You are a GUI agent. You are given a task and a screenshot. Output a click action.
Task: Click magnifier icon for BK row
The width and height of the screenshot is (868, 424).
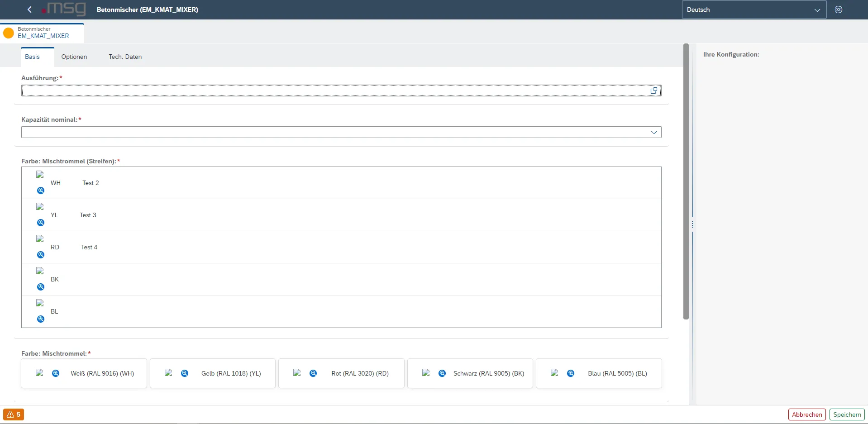(41, 287)
